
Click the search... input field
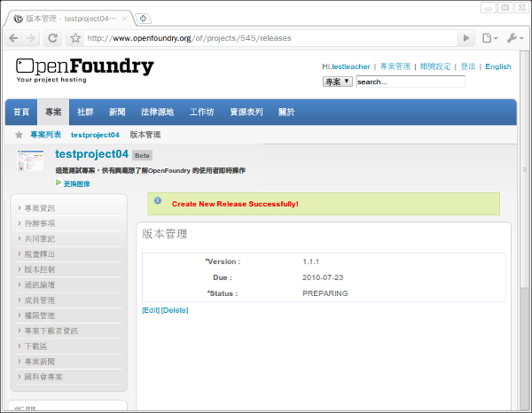click(x=411, y=82)
